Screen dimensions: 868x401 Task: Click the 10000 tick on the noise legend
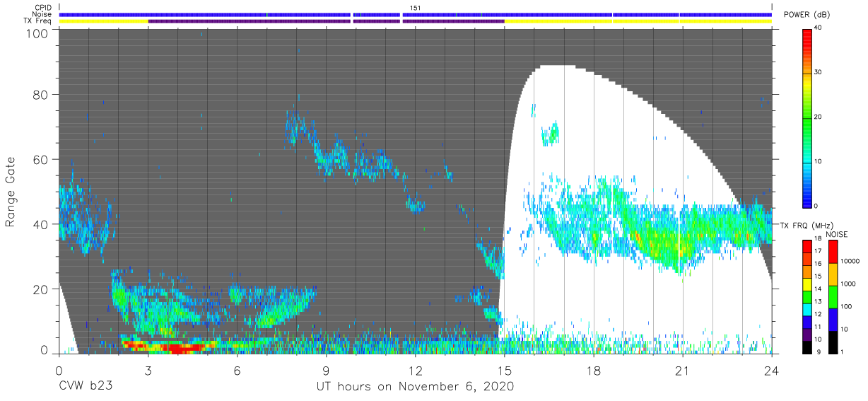click(849, 261)
